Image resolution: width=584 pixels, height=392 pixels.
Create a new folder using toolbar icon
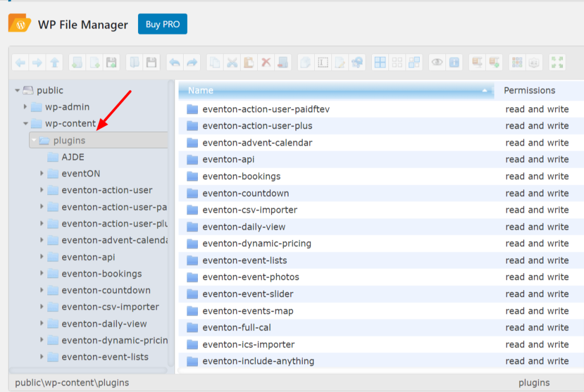pyautogui.click(x=78, y=63)
